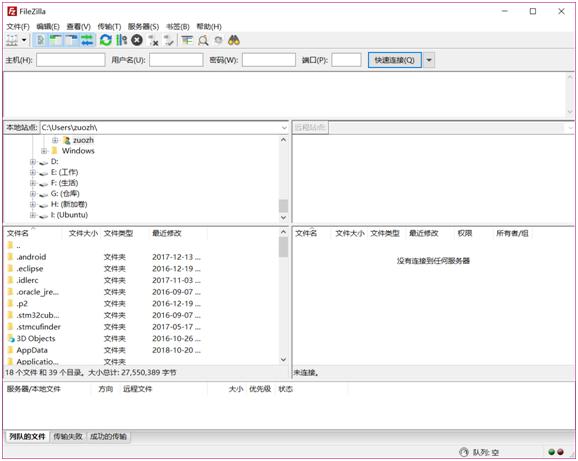Expand the F: (生活) drive node
Viewport: 578px width, 461px height.
tap(33, 183)
